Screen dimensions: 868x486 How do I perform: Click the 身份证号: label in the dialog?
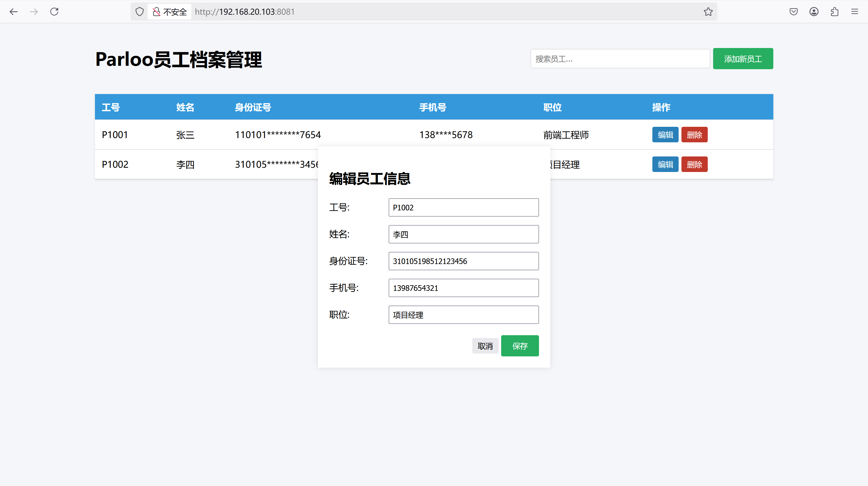349,261
